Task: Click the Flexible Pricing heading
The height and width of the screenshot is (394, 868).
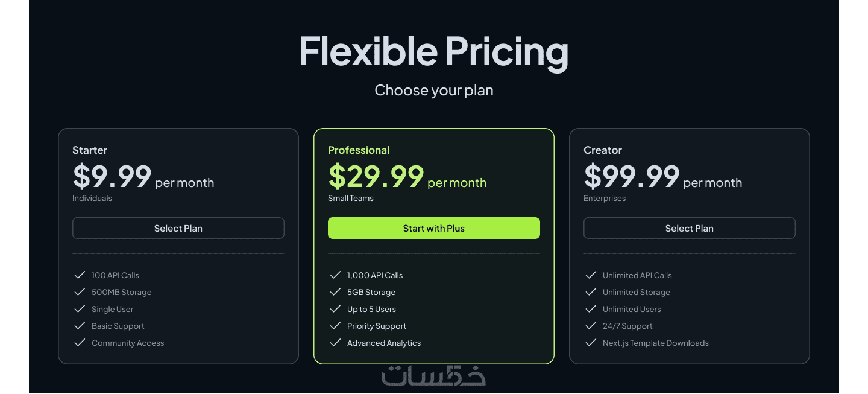Action: click(433, 51)
